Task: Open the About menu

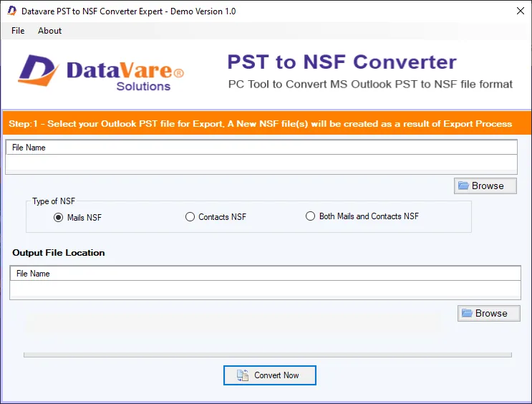Action: (x=49, y=31)
